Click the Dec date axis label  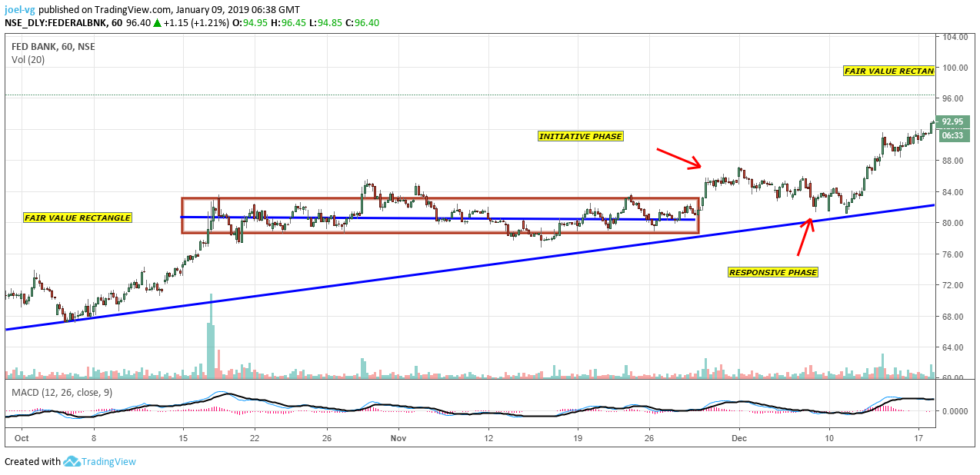(x=739, y=437)
